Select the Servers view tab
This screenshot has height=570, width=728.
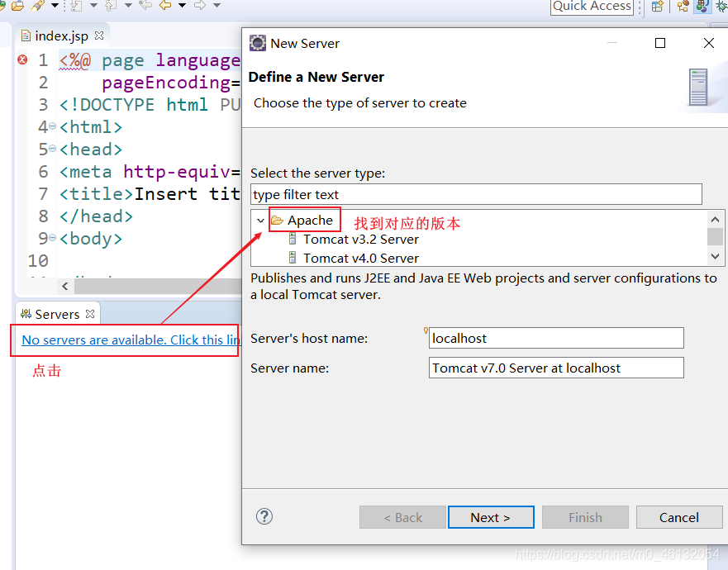pos(57,314)
